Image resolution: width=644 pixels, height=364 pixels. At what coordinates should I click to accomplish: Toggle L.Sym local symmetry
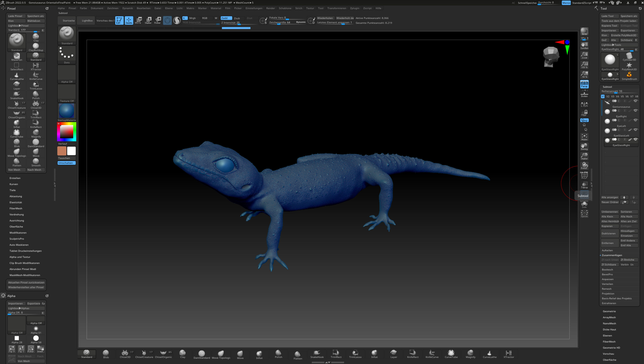click(584, 104)
